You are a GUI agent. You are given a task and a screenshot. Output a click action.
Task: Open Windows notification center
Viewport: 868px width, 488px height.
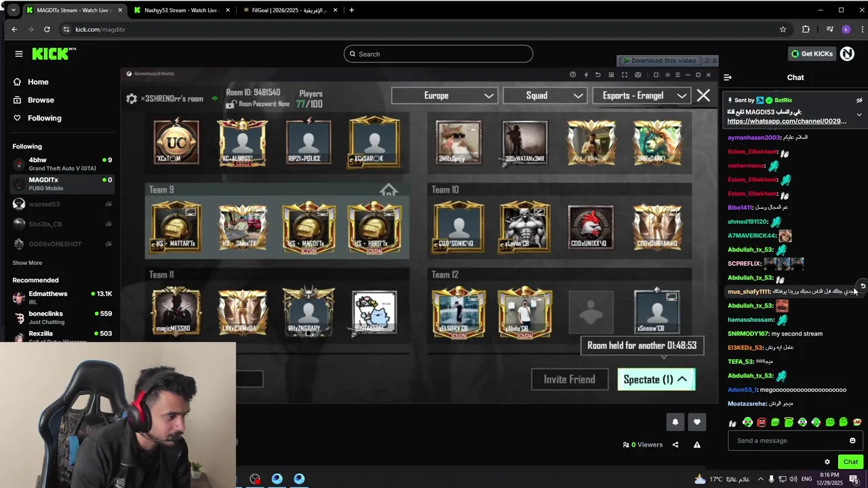click(x=854, y=479)
